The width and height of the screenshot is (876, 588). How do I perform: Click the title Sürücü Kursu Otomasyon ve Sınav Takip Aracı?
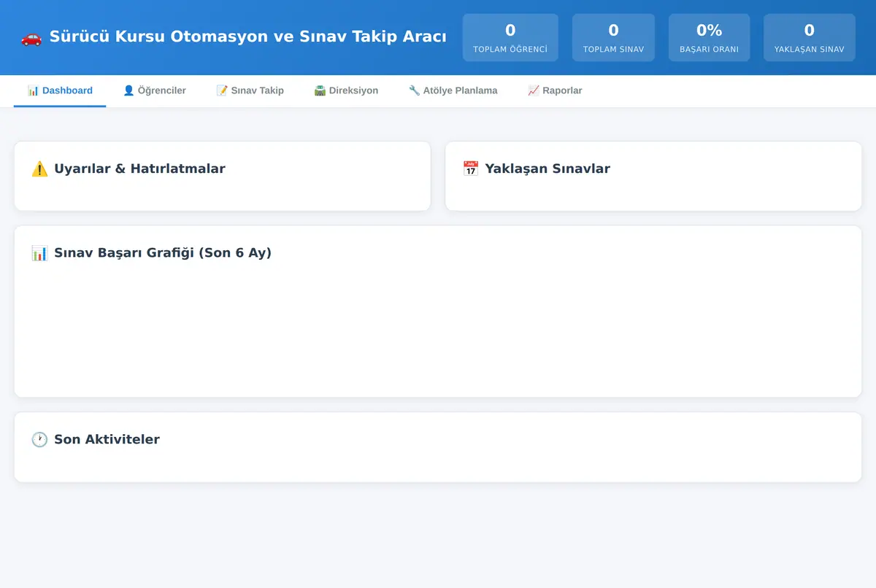tap(247, 36)
